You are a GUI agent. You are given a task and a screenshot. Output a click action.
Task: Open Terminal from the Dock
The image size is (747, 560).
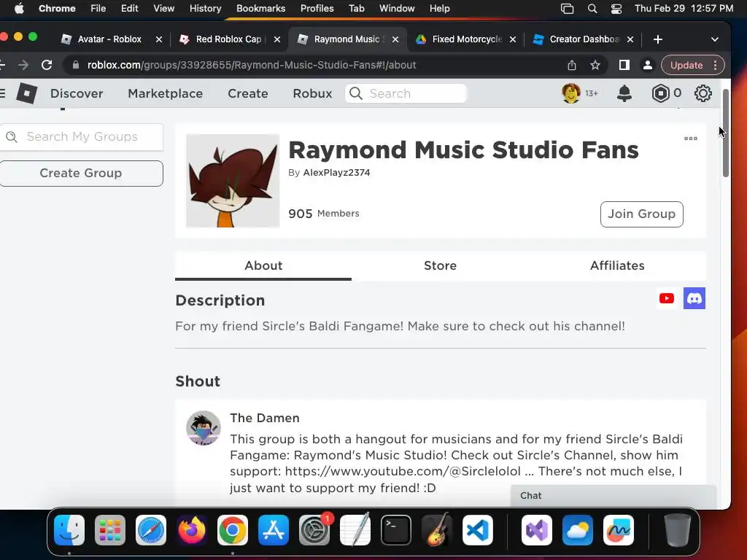tap(396, 529)
